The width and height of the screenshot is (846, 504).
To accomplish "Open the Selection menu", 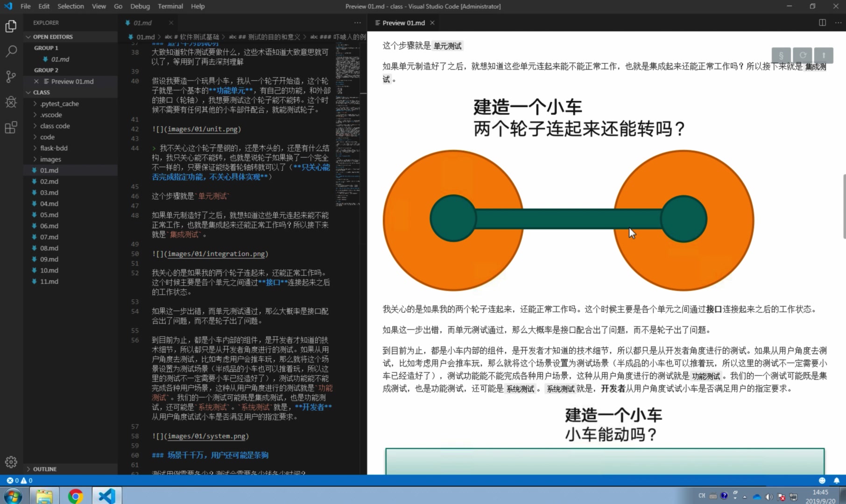I will (x=70, y=6).
